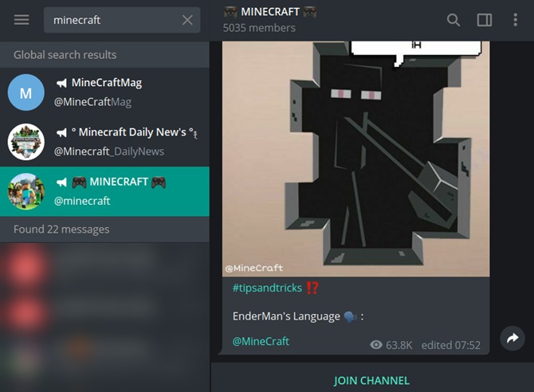Clear the minecraft search text

click(x=187, y=20)
